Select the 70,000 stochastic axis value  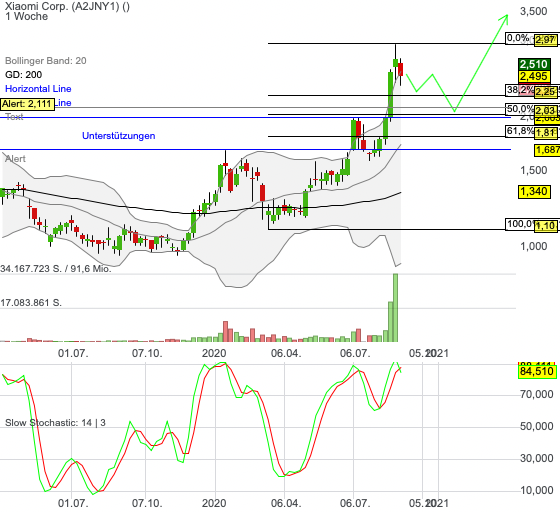pos(536,394)
